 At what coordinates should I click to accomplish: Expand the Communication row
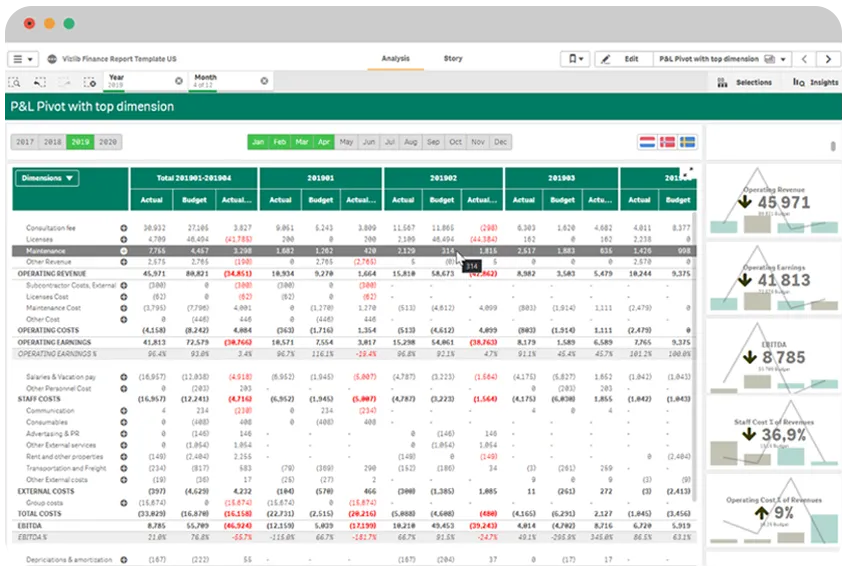coord(124,412)
